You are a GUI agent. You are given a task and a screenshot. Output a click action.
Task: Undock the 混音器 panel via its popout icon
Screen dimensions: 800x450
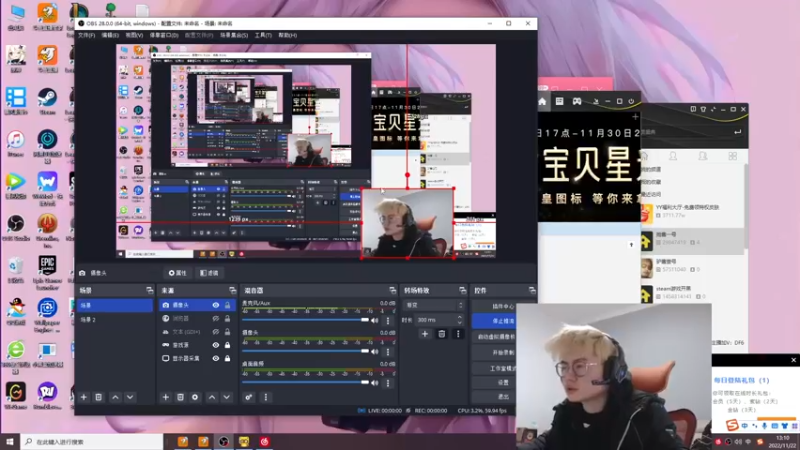[392, 290]
